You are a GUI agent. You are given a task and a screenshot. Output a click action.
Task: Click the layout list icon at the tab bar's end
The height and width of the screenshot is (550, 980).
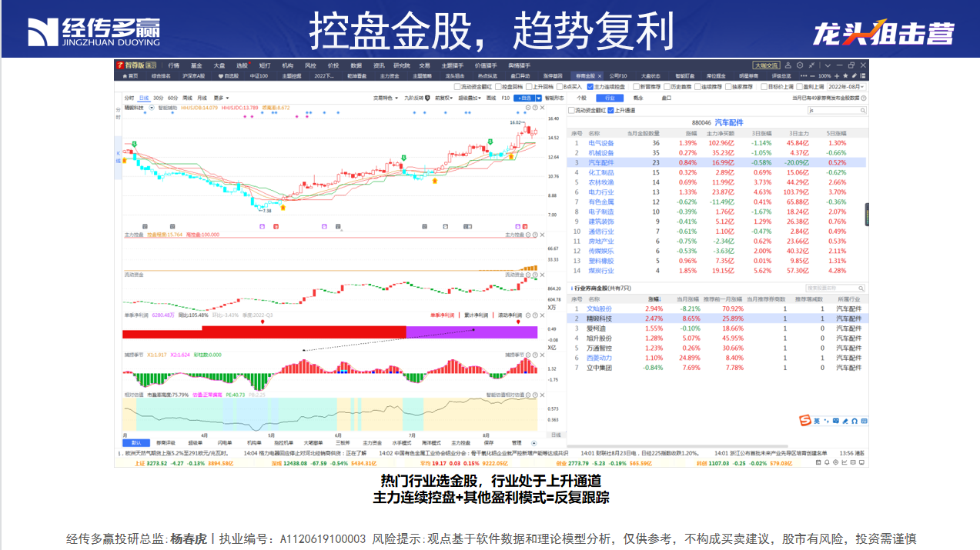(x=863, y=76)
